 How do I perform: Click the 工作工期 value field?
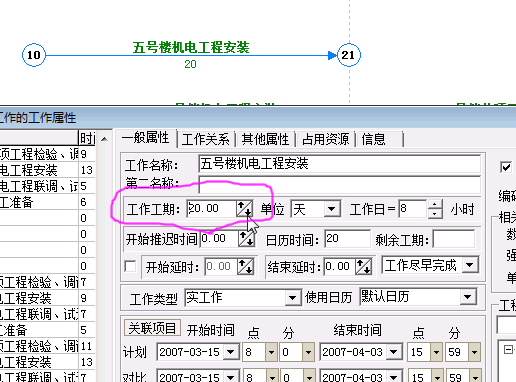point(211,209)
